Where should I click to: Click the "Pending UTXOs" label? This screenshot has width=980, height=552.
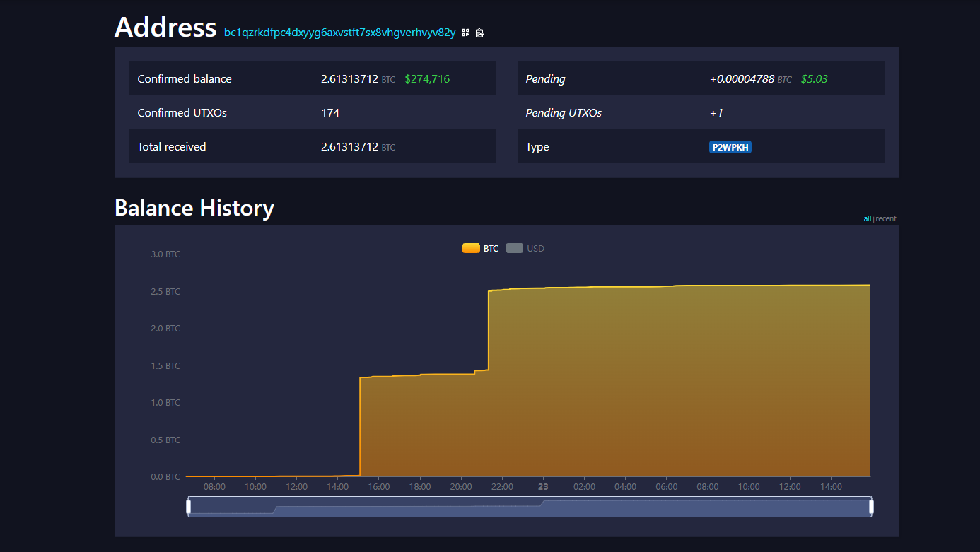(564, 113)
